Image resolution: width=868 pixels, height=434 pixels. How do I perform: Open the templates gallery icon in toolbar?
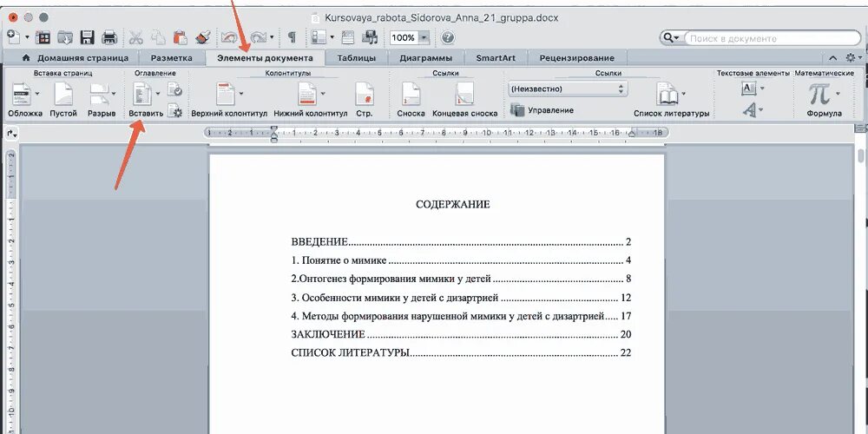43,37
